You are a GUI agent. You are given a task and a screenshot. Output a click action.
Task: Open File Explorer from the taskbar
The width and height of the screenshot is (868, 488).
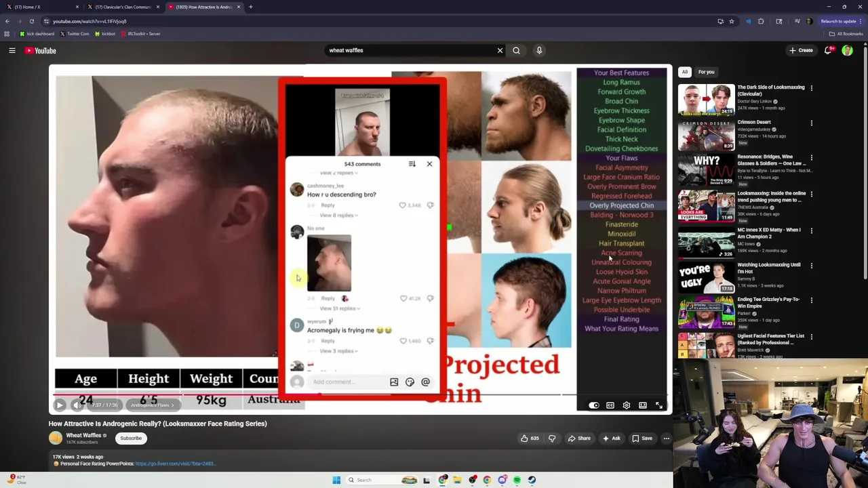(457, 480)
